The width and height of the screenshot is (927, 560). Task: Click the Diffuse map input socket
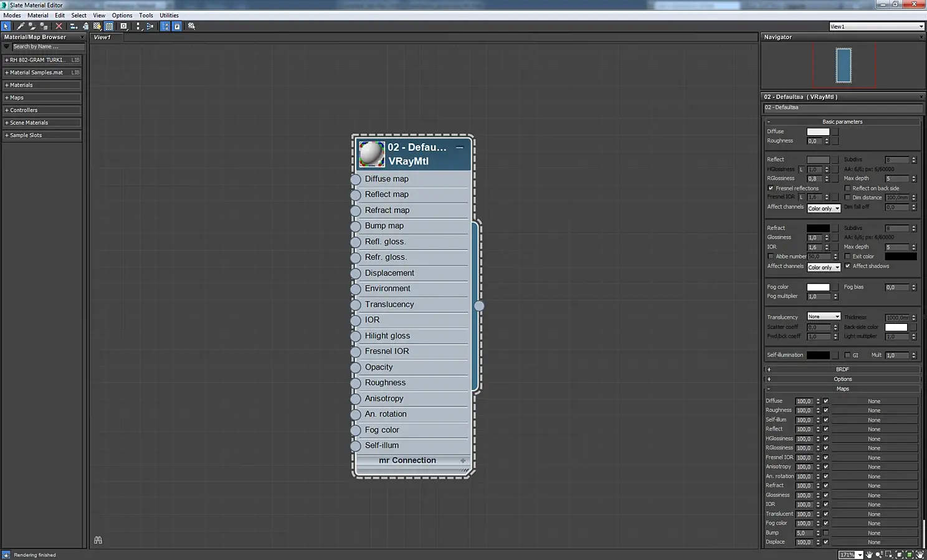(x=356, y=179)
